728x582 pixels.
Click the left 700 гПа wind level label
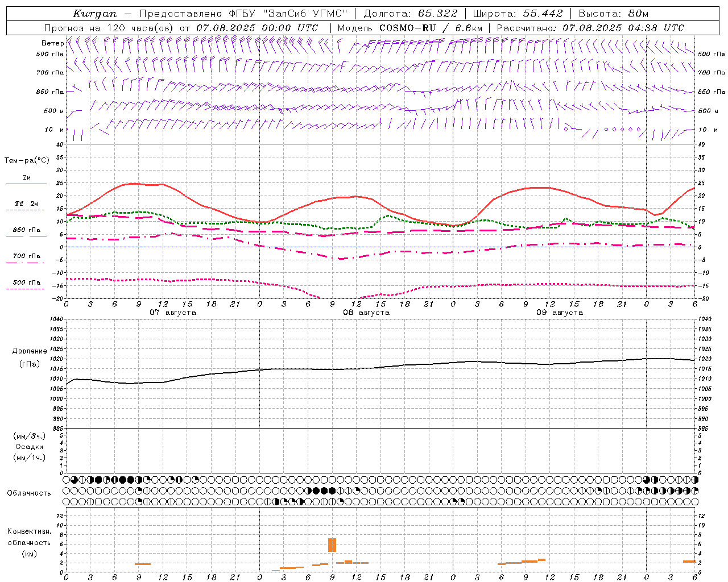[x=50, y=73]
